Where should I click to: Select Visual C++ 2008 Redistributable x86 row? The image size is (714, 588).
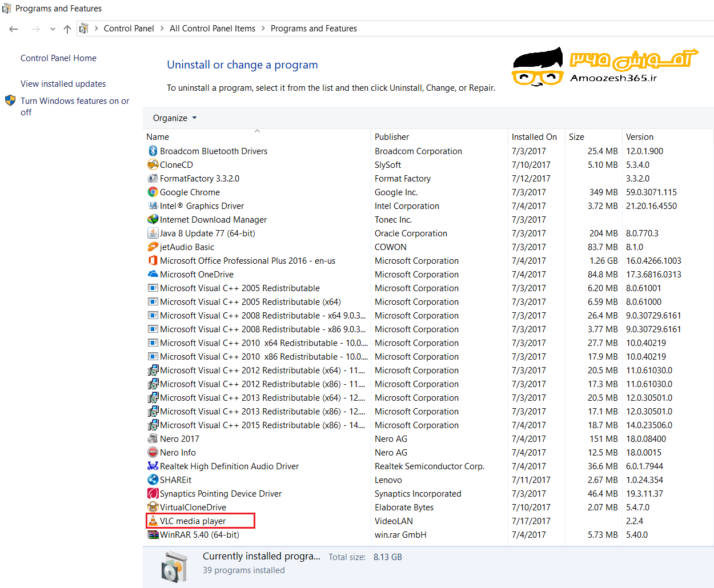point(428,329)
